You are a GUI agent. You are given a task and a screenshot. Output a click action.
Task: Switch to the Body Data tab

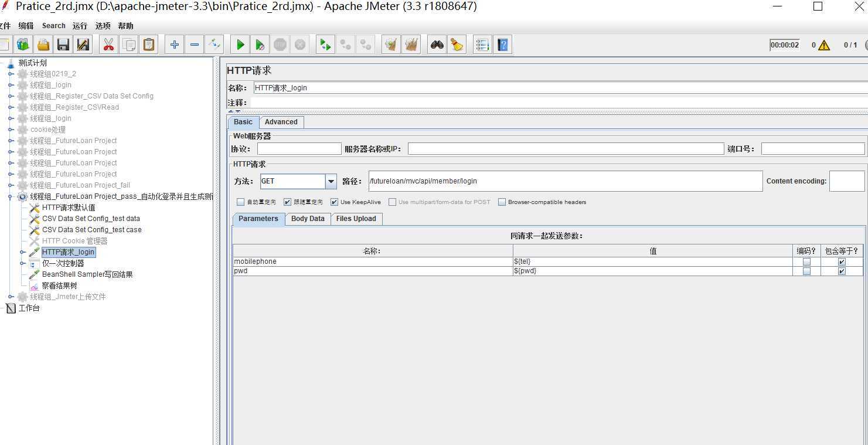tap(307, 219)
